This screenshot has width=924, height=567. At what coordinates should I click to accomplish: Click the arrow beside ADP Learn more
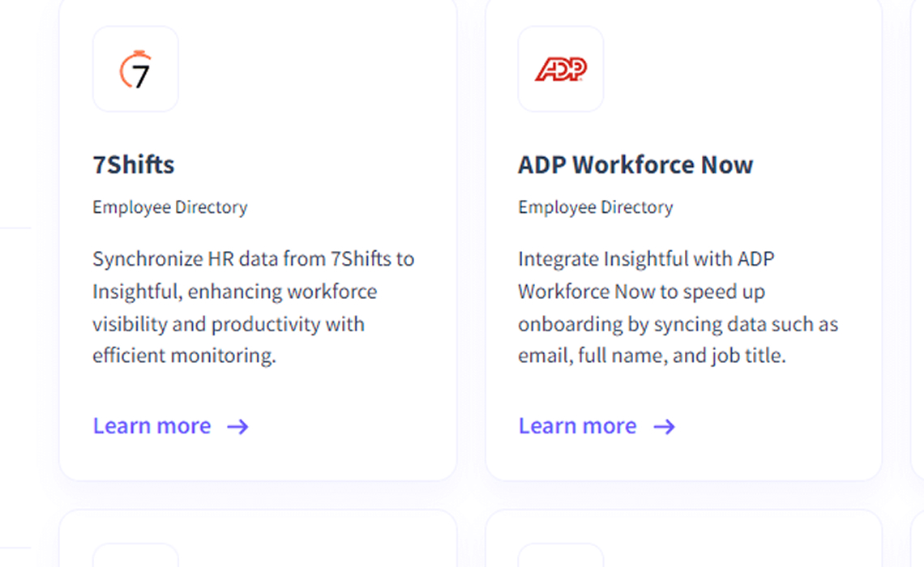[x=664, y=427]
